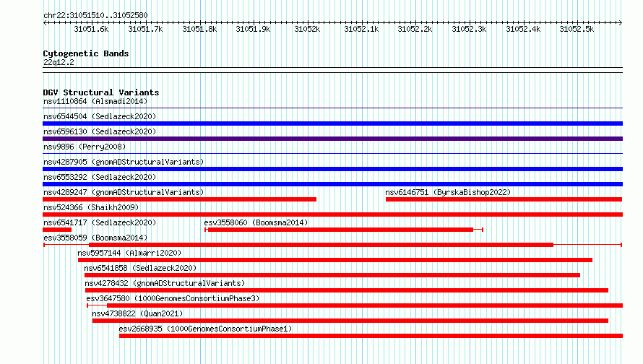Select variant nsv6544504 (Sedlazeck2020) label

pos(100,116)
